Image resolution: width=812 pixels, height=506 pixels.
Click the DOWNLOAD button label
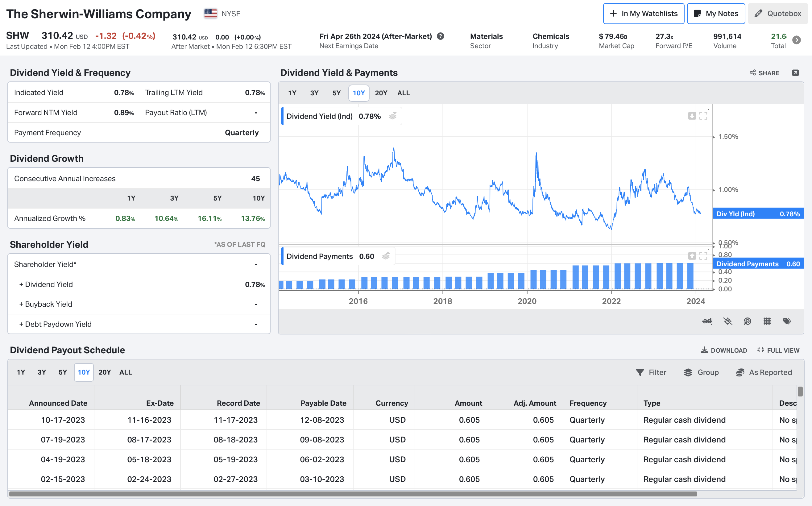(729, 350)
